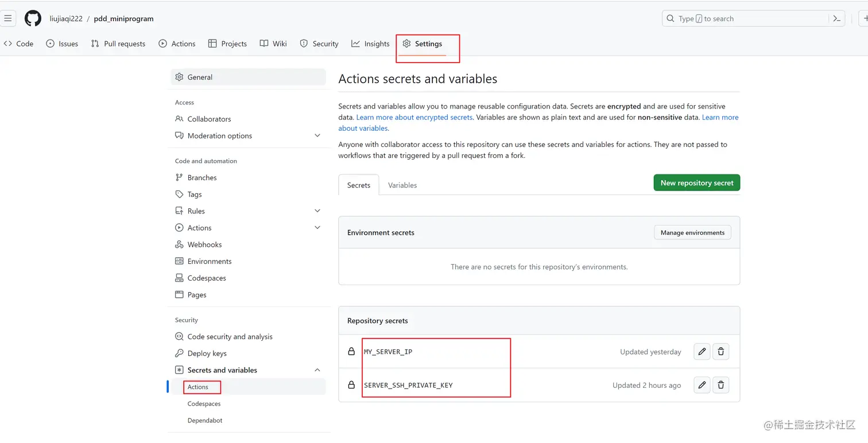Click the Updated yesterday timestamp
The image size is (868, 443).
tap(650, 352)
